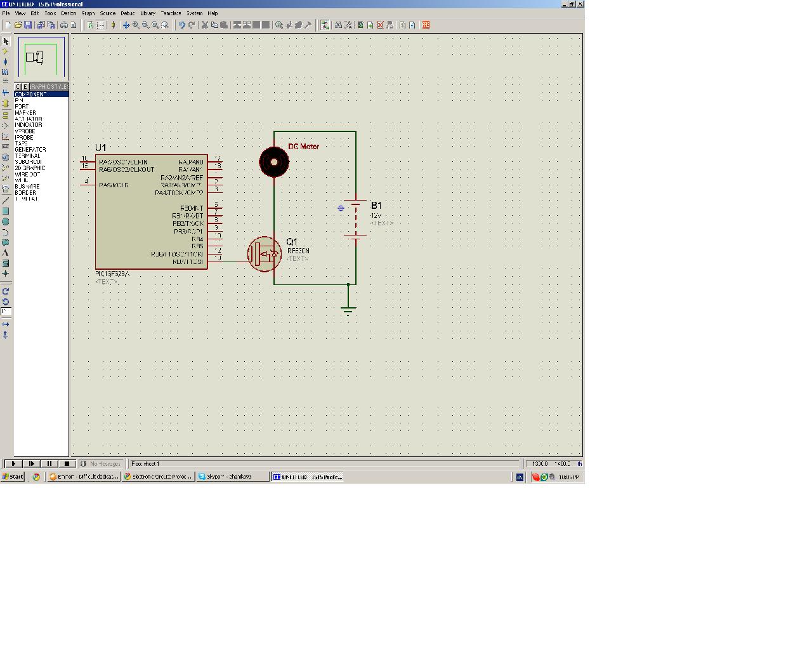Undo the last change
Screen dimensions: 812x650
coord(181,25)
